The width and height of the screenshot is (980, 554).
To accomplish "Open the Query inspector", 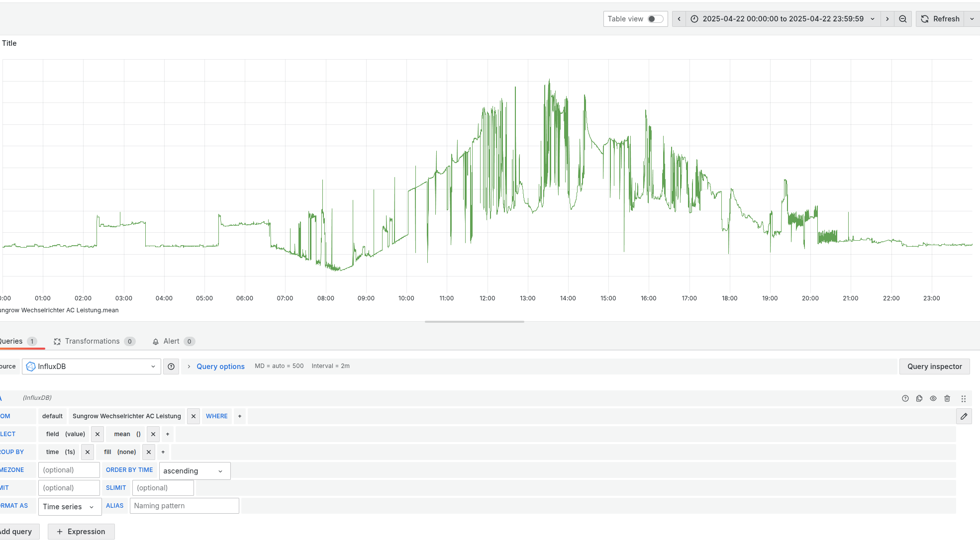I will 934,367.
